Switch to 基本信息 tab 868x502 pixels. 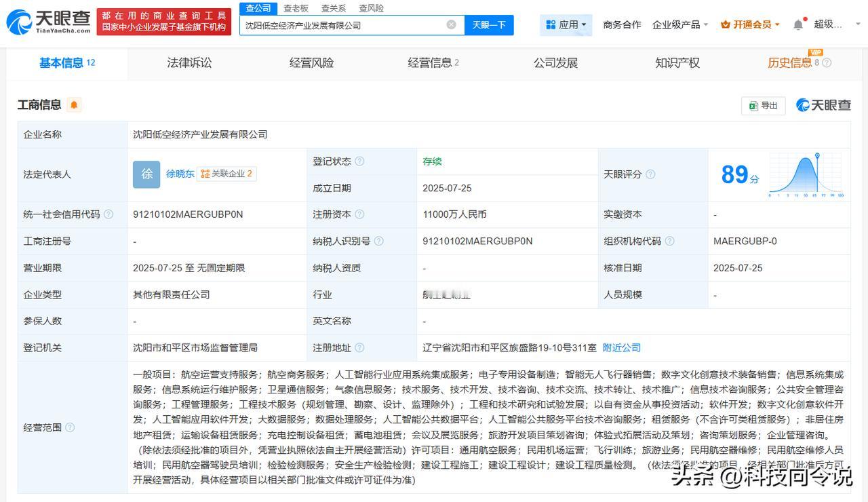tap(67, 63)
